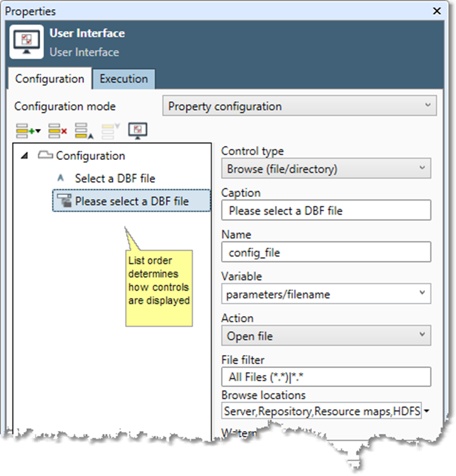
Task: Click the preview user interface monitor icon
Action: click(138, 129)
